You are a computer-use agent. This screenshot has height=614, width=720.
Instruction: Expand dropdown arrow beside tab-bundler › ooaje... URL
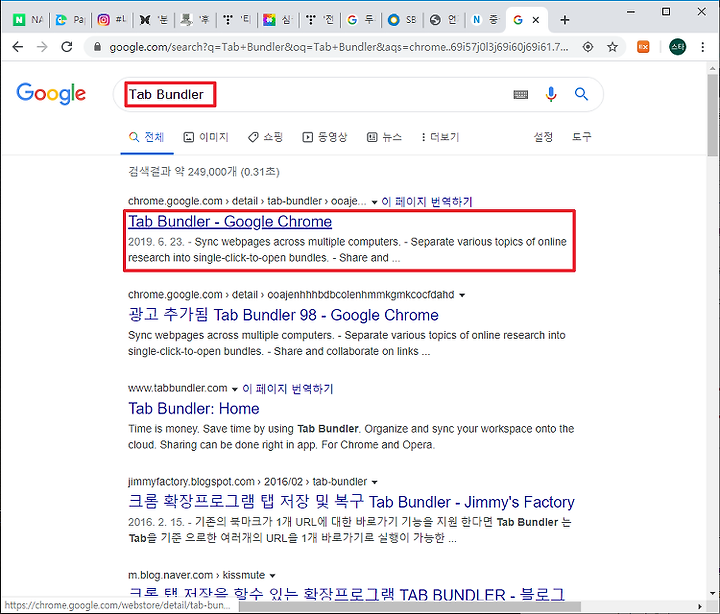click(x=374, y=202)
